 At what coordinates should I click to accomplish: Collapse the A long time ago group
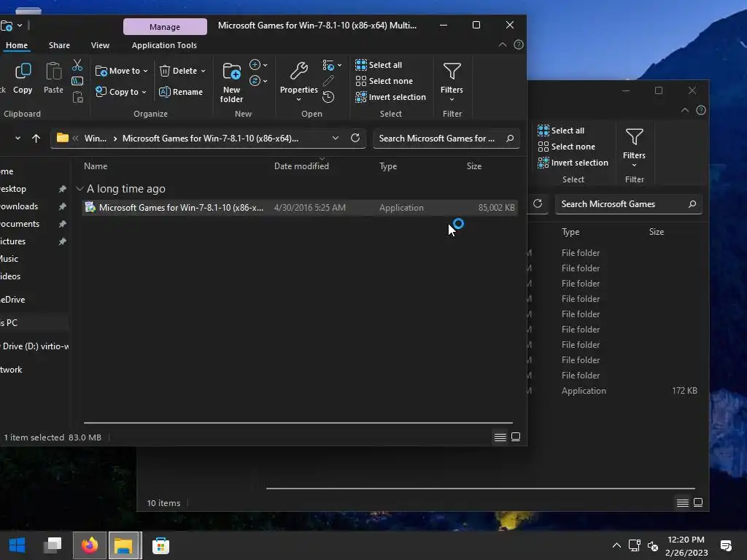[80, 189]
